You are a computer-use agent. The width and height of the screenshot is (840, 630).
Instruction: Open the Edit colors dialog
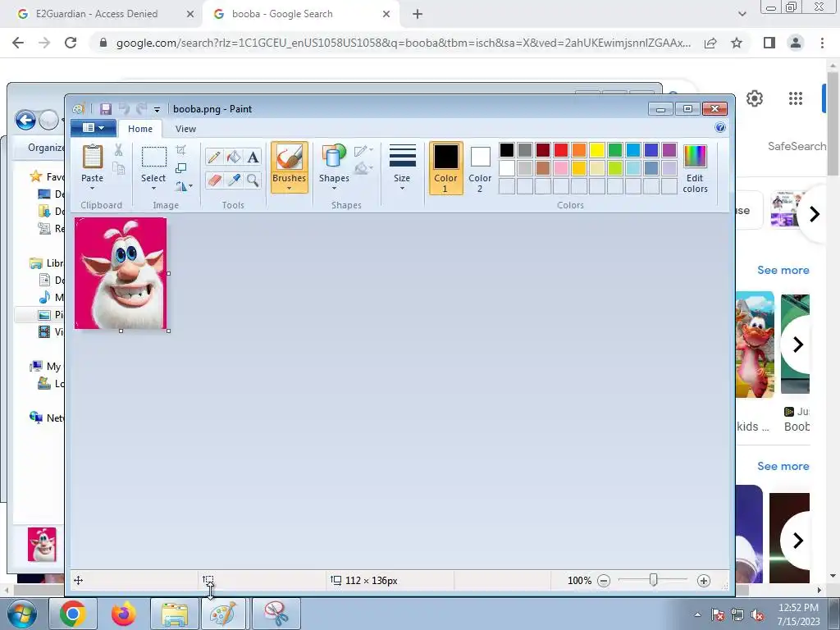695,168
